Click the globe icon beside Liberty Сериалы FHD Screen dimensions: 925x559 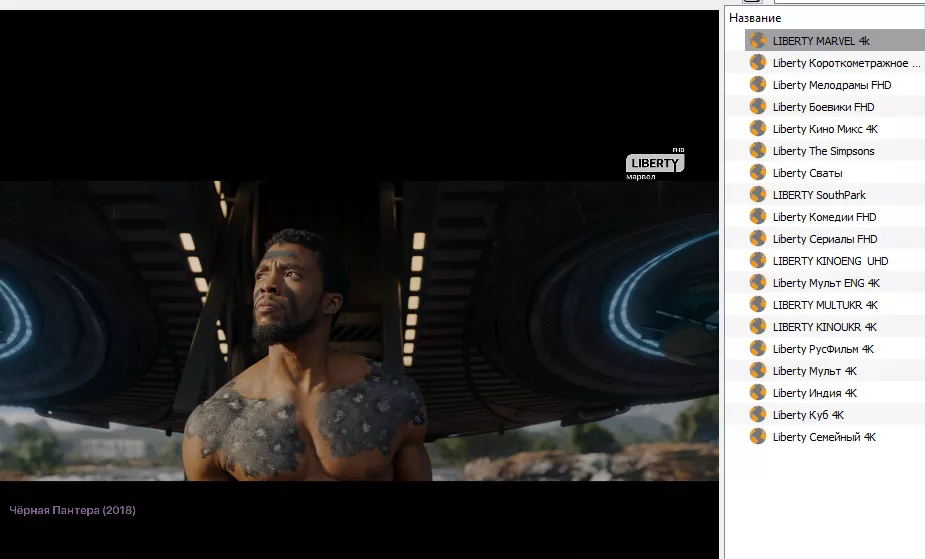tap(757, 239)
